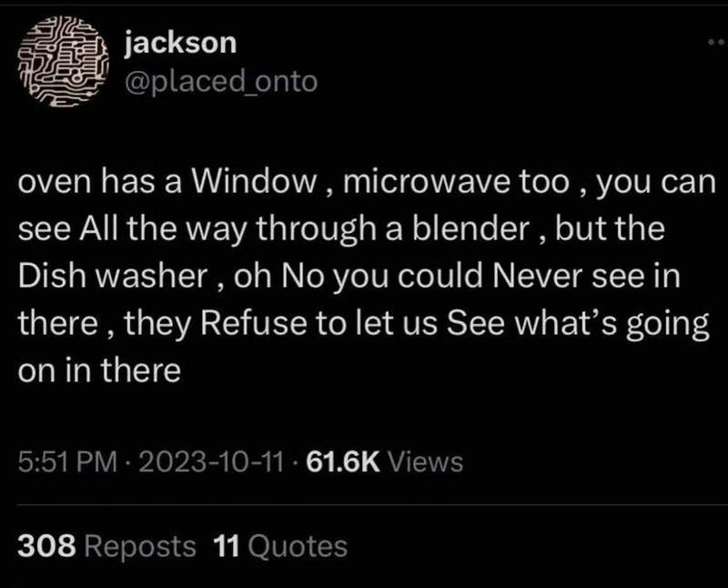The image size is (728, 588).
Task: Click the 2023-10-11 post date
Action: pyautogui.click(x=211, y=462)
